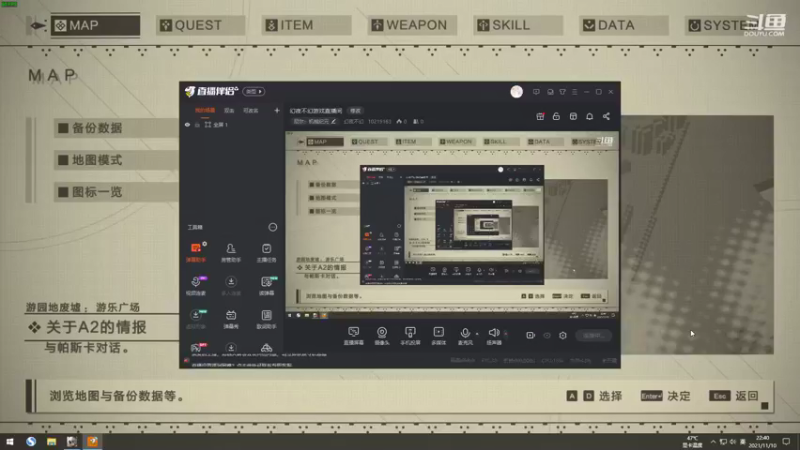Click the 扬声器 speaker icon
Image resolution: width=800 pixels, height=450 pixels.
(x=493, y=335)
